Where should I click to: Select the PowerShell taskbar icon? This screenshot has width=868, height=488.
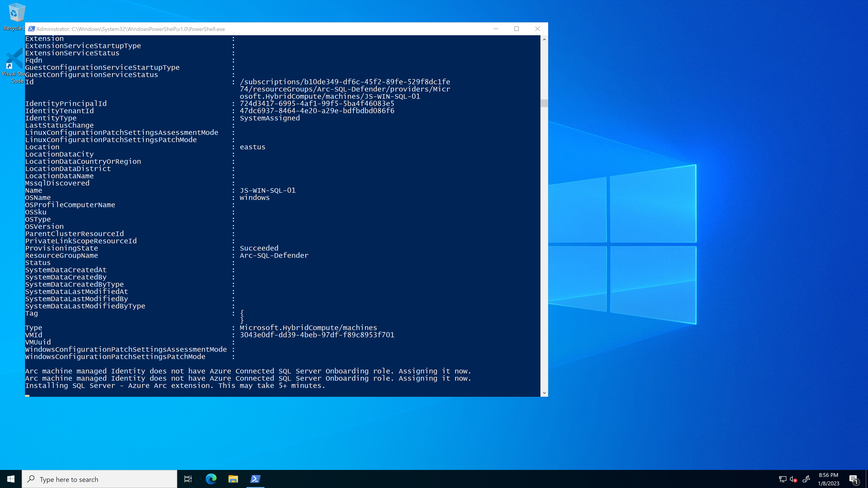(255, 479)
